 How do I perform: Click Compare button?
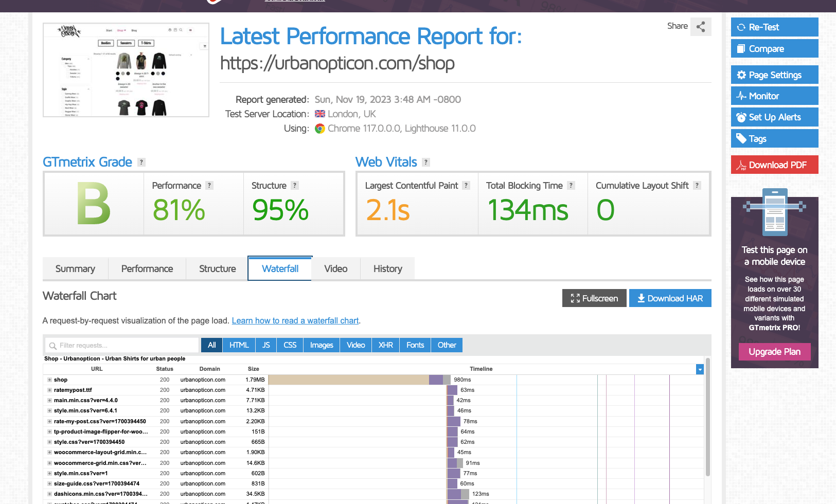pos(774,49)
